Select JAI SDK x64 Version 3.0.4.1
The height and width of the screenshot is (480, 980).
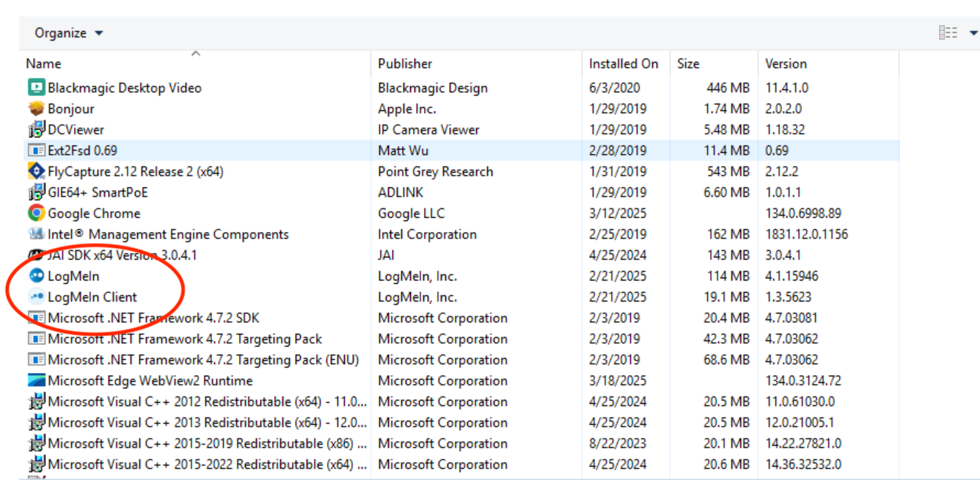[x=122, y=255]
